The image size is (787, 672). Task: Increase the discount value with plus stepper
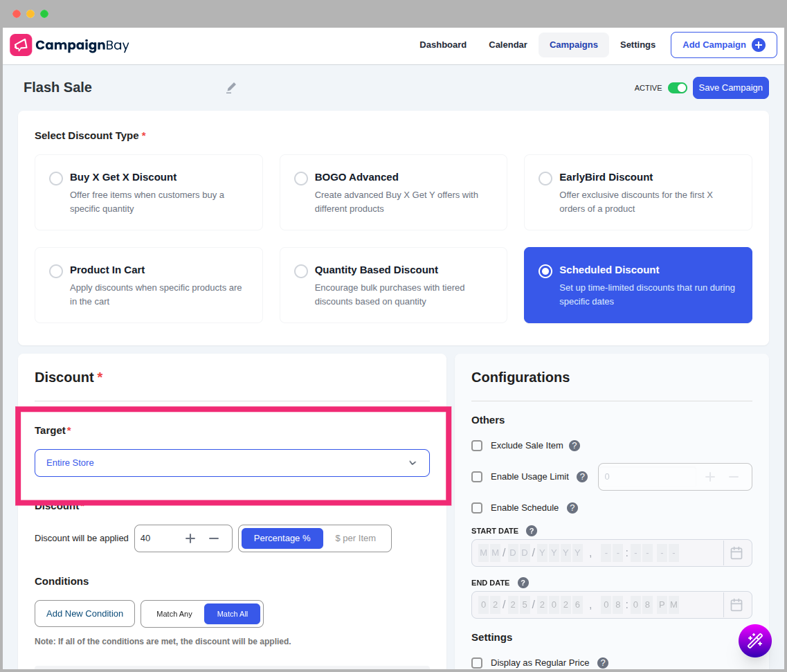click(190, 538)
